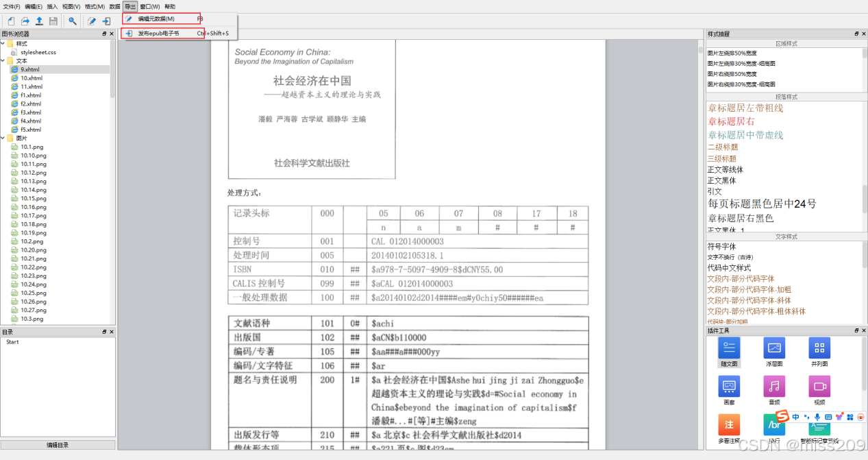Toggle Sogou 中 Chinese/English mode

click(x=795, y=417)
